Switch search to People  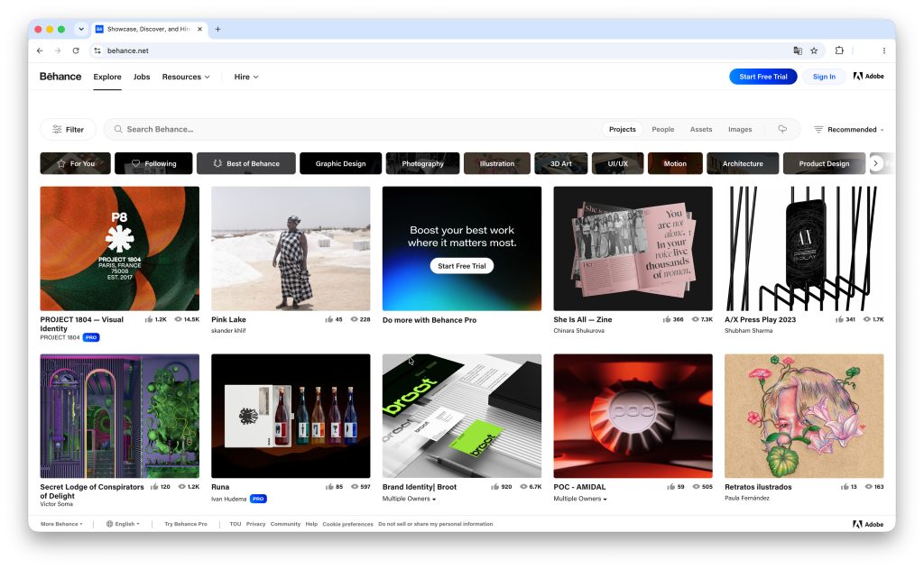(662, 129)
